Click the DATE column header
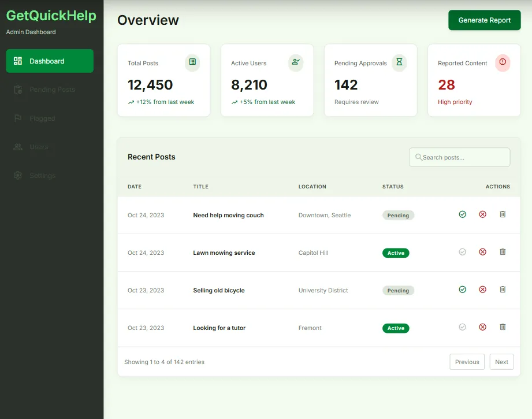Viewport: 532px width, 419px height. pyautogui.click(x=135, y=187)
